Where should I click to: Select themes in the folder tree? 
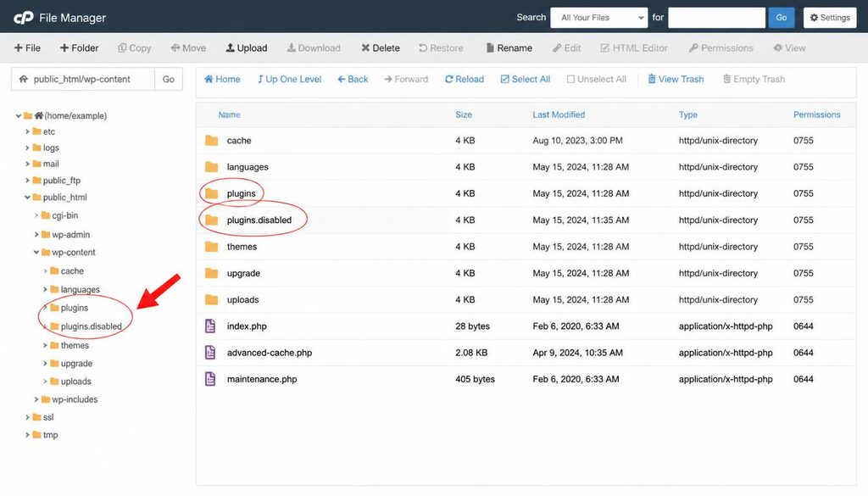click(x=75, y=345)
